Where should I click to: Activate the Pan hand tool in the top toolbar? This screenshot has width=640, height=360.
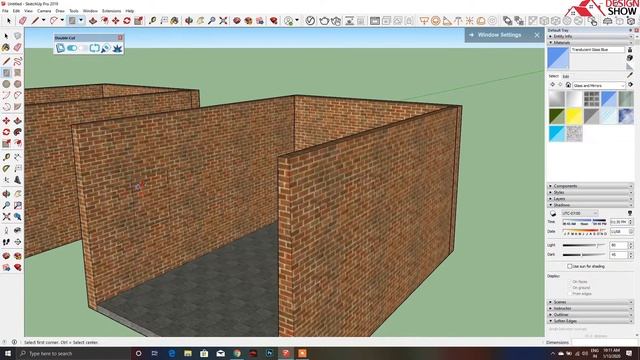200,20
